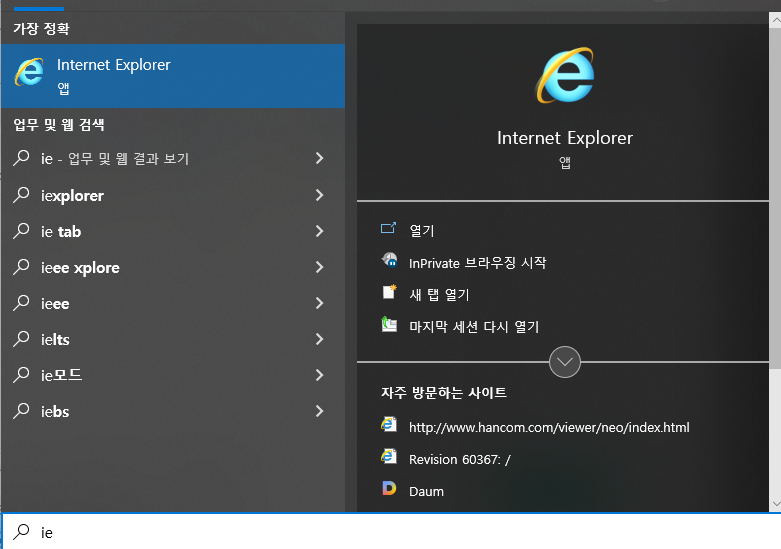Choose 마지막 세션 다시 열기
Image resolution: width=781 pixels, height=549 pixels.
pos(474,327)
